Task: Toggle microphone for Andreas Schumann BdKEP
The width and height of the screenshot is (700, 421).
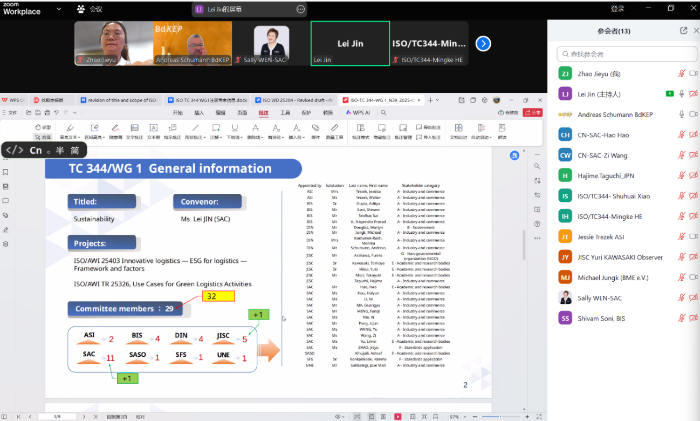Action: click(681, 114)
